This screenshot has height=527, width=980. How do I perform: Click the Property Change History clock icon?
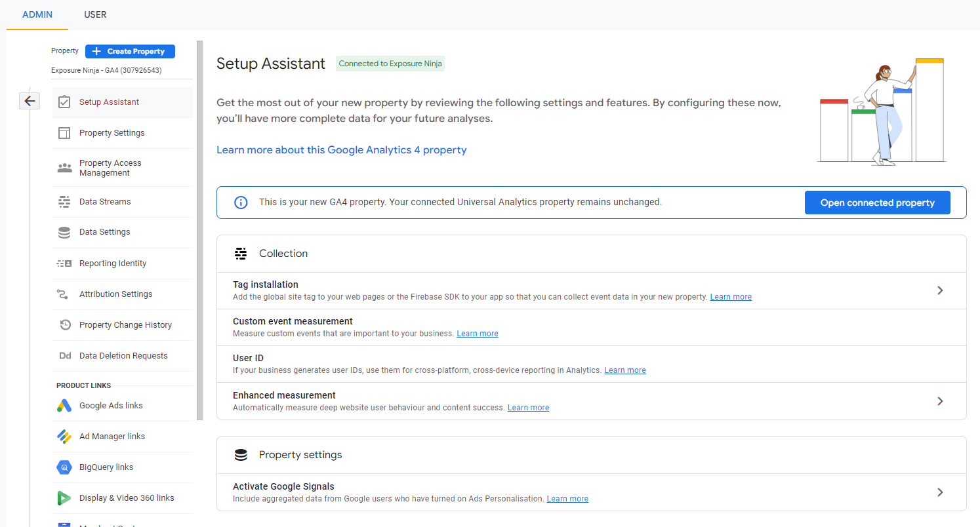click(65, 325)
